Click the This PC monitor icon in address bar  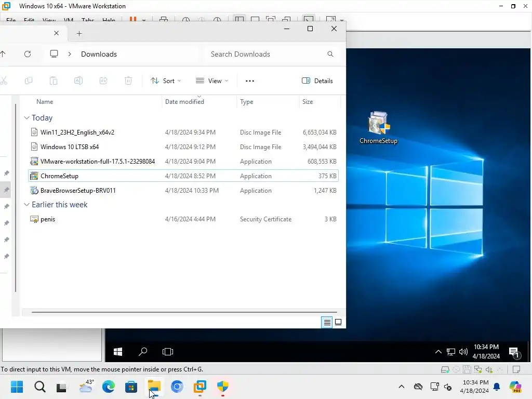pyautogui.click(x=54, y=54)
